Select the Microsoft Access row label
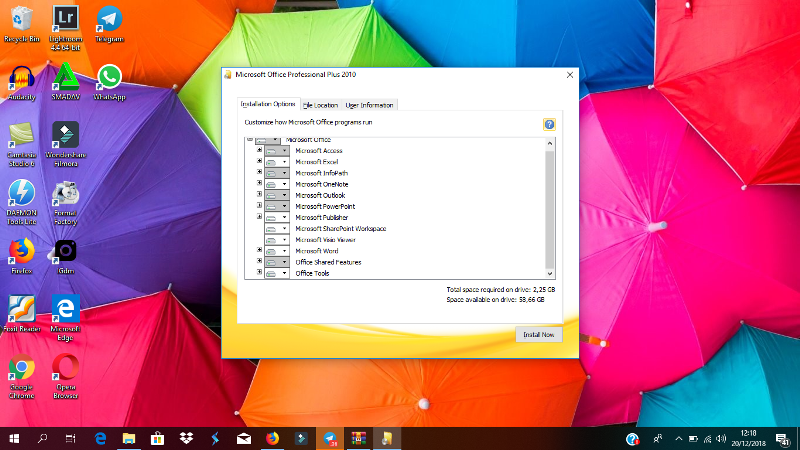The height and width of the screenshot is (450, 800). (319, 151)
